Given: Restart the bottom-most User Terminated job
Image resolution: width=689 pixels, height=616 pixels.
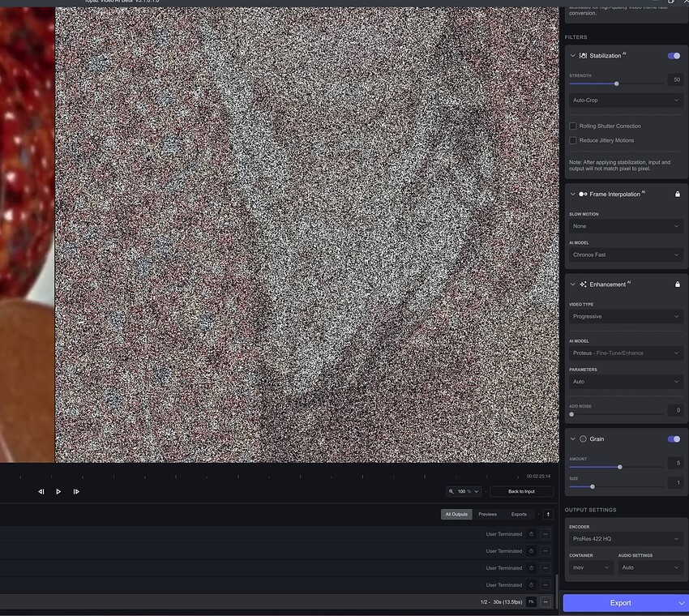Looking at the screenshot, I should tap(531, 585).
